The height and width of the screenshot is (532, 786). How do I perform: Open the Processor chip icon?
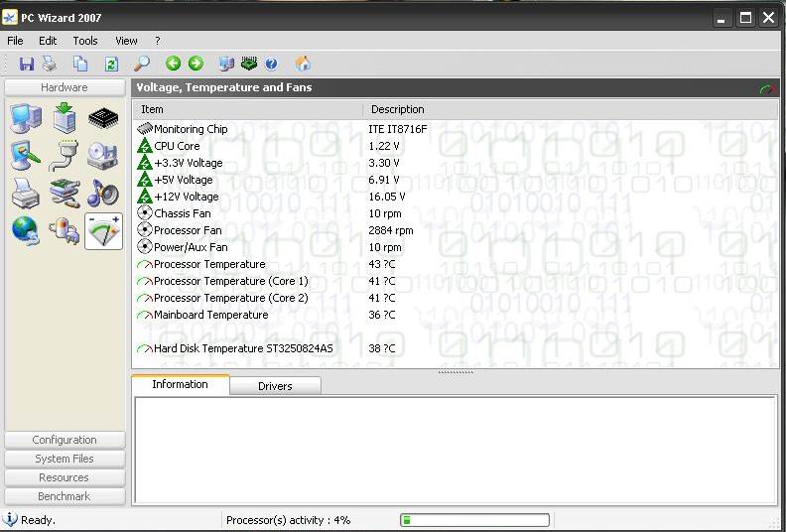[x=103, y=118]
